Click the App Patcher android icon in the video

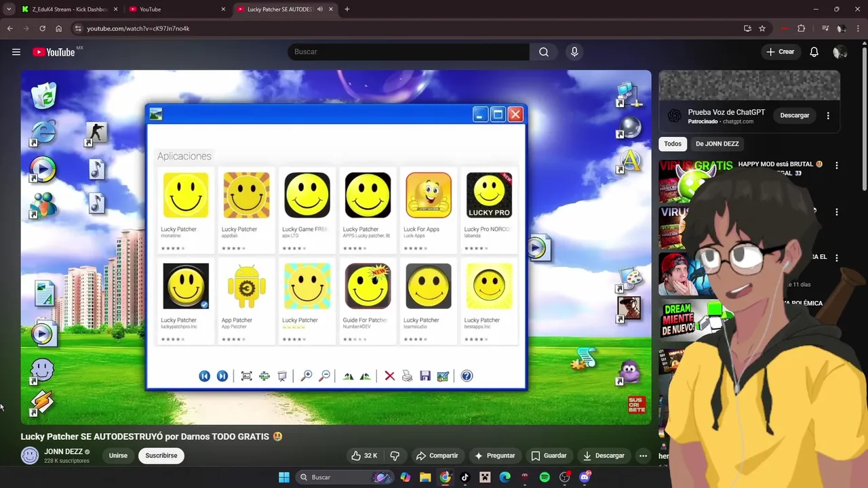246,286
